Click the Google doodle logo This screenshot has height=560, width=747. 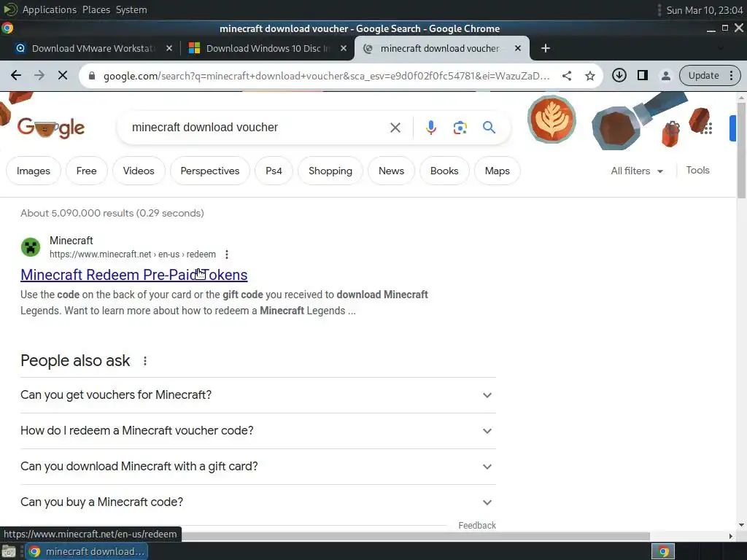[51, 128]
